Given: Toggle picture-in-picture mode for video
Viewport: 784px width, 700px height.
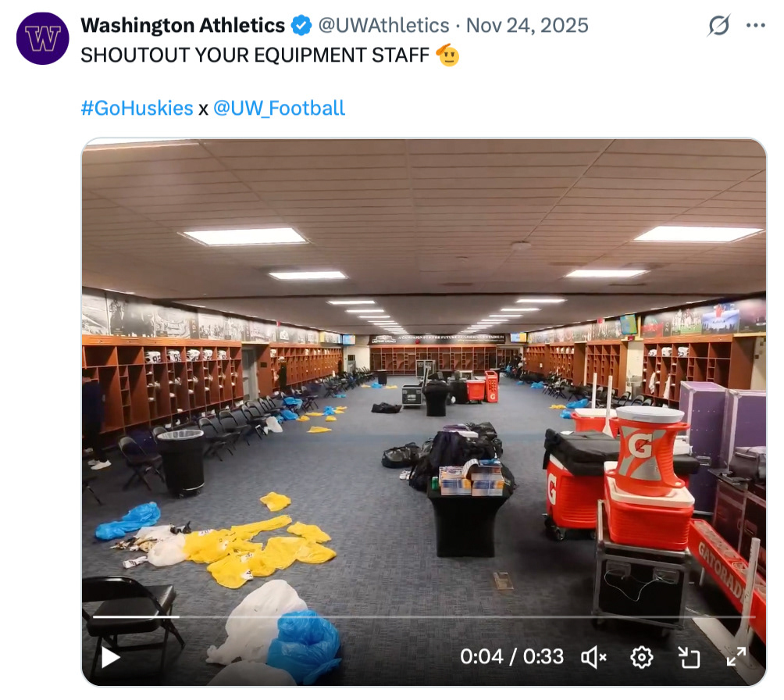Looking at the screenshot, I should click(x=689, y=657).
